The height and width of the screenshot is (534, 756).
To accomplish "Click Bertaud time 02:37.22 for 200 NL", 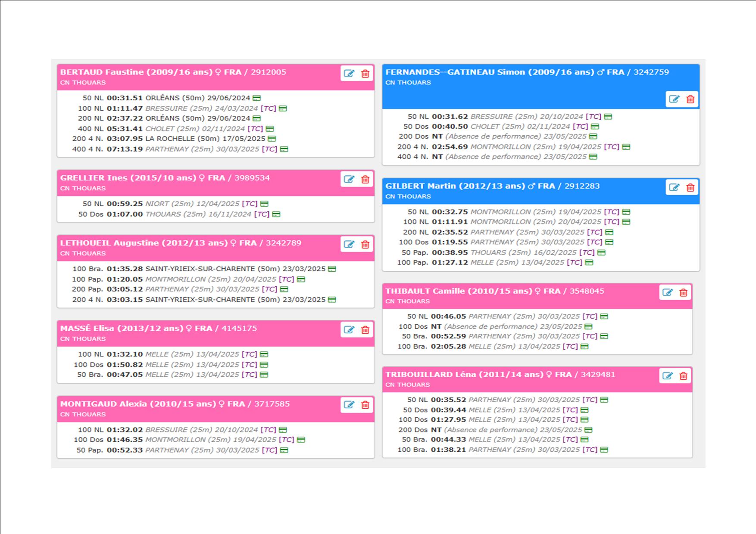I will [125, 118].
